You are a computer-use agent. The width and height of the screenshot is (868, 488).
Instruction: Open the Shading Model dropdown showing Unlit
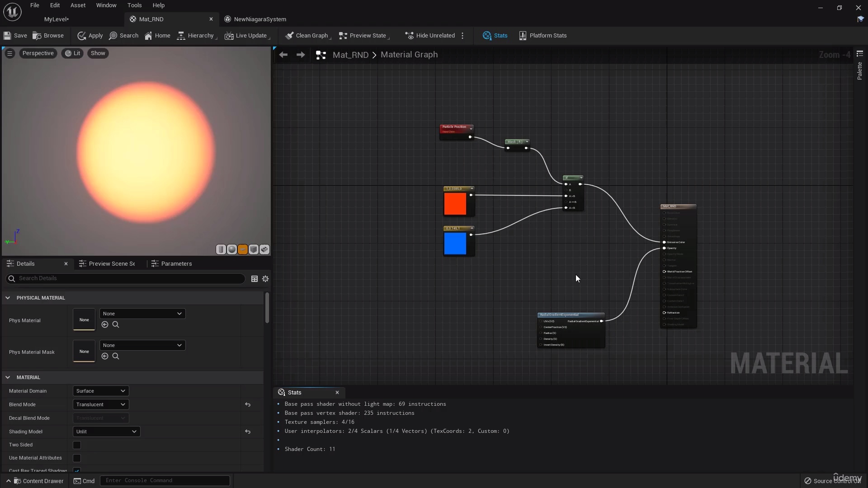pos(106,432)
